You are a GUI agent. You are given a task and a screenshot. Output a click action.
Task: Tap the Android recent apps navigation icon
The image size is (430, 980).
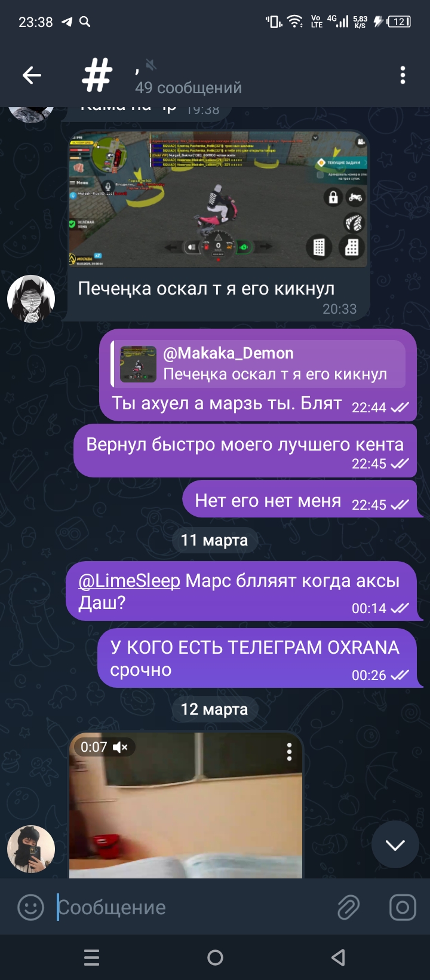(x=92, y=957)
